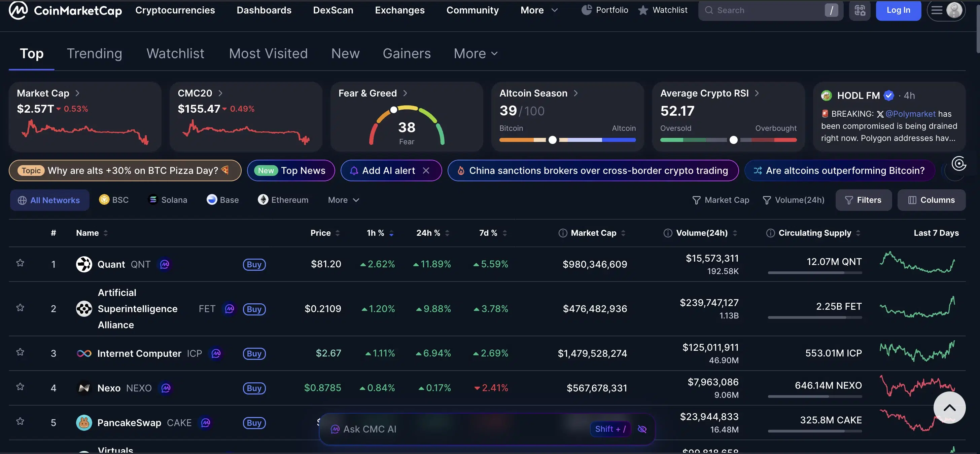Sort table by Name column
Viewport: 980px width, 454px height.
92,233
